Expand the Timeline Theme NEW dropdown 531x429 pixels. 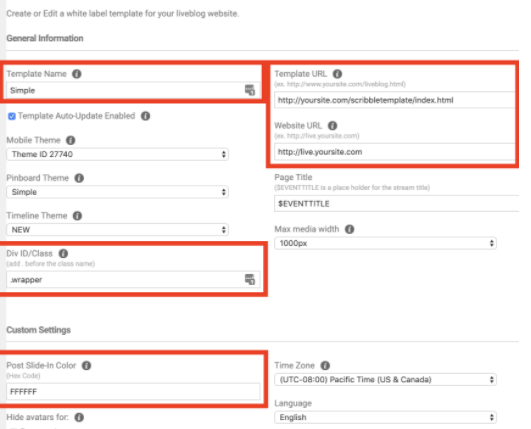click(118, 230)
